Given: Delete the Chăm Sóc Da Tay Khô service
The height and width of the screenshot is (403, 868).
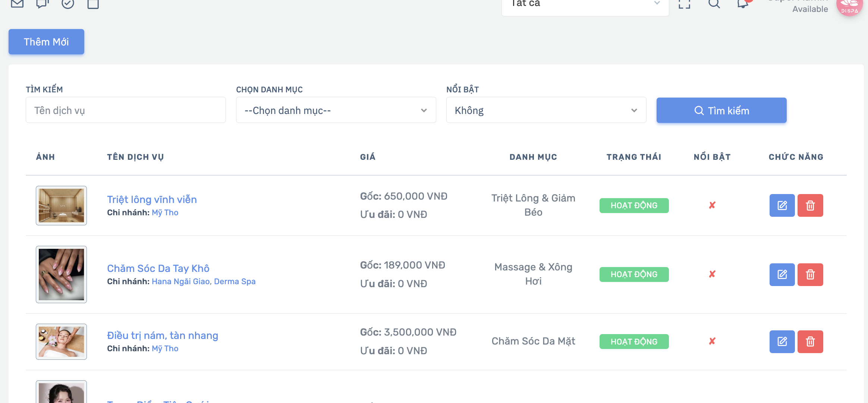Looking at the screenshot, I should (810, 275).
